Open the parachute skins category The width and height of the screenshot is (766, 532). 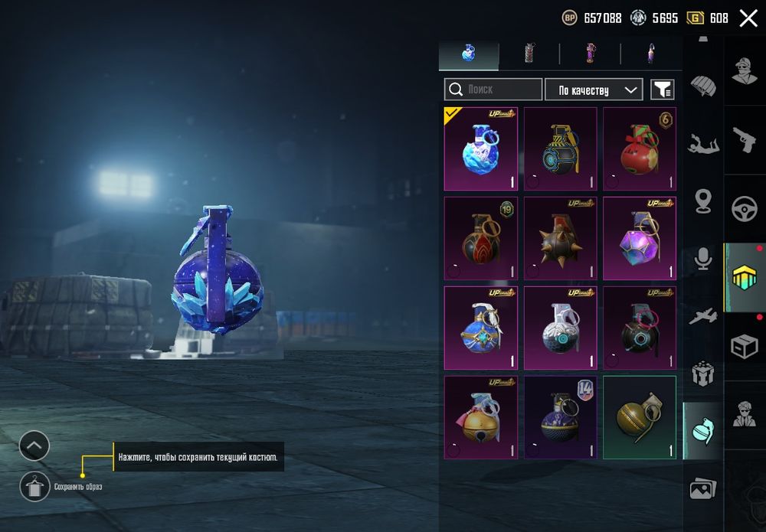[x=703, y=86]
